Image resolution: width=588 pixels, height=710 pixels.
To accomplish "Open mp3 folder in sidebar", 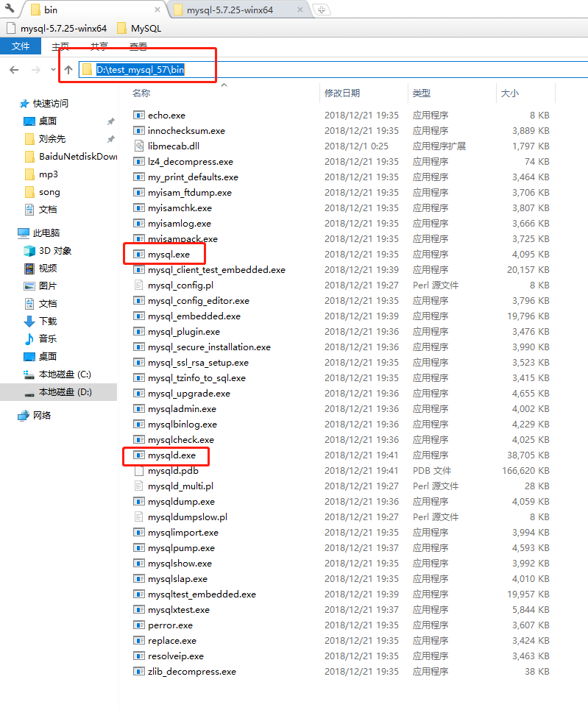I will [x=41, y=174].
